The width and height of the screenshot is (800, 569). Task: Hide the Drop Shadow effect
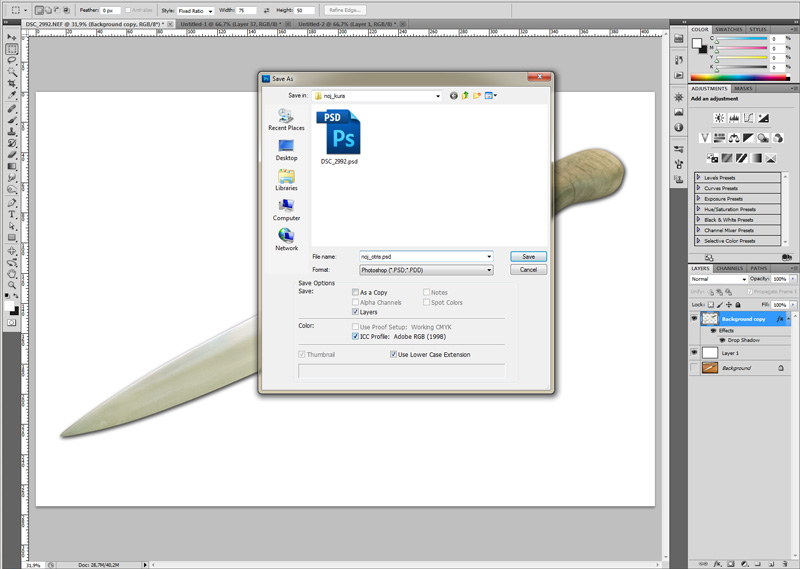click(x=722, y=340)
